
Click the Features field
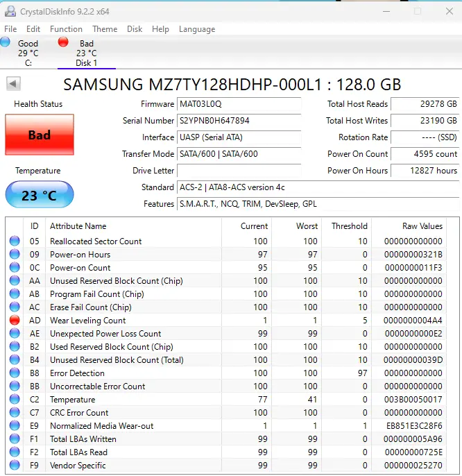318,204
